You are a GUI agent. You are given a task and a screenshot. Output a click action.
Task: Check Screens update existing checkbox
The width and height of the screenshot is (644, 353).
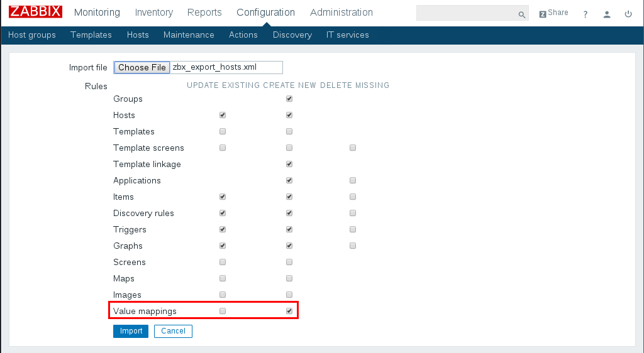223,262
